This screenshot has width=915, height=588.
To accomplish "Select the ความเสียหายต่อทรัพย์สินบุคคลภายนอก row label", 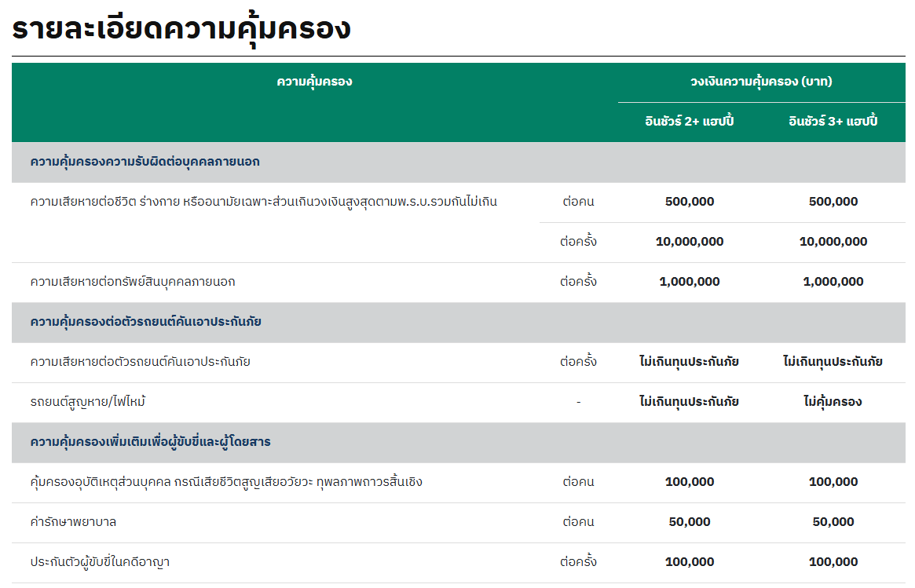I will [133, 282].
